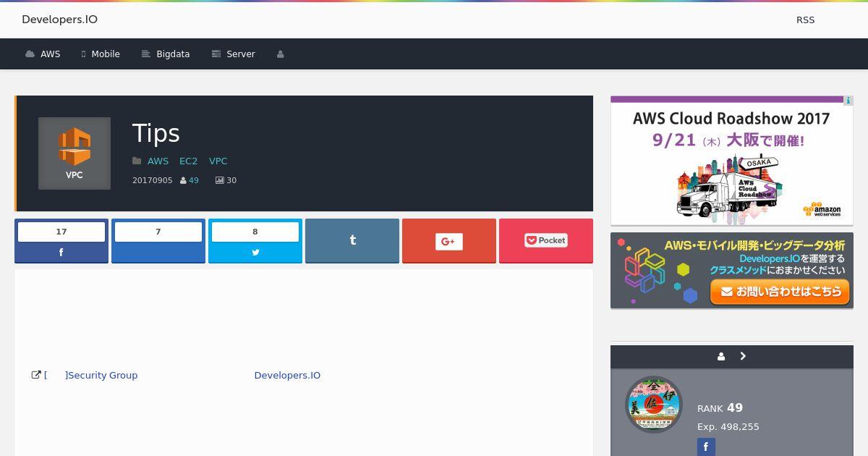Open the Developers.IO link in article body

287,375
